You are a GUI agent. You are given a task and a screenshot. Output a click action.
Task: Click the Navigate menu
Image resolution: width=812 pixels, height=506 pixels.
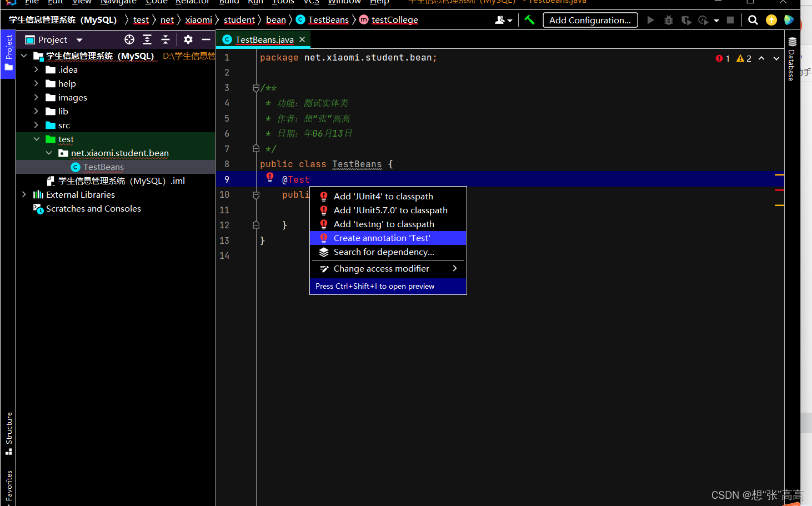coord(118,2)
